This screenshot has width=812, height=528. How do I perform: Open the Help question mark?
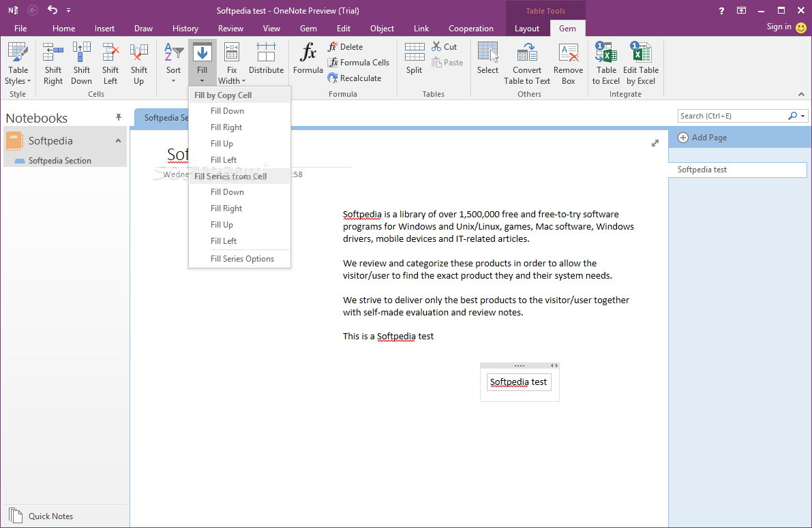tap(721, 10)
